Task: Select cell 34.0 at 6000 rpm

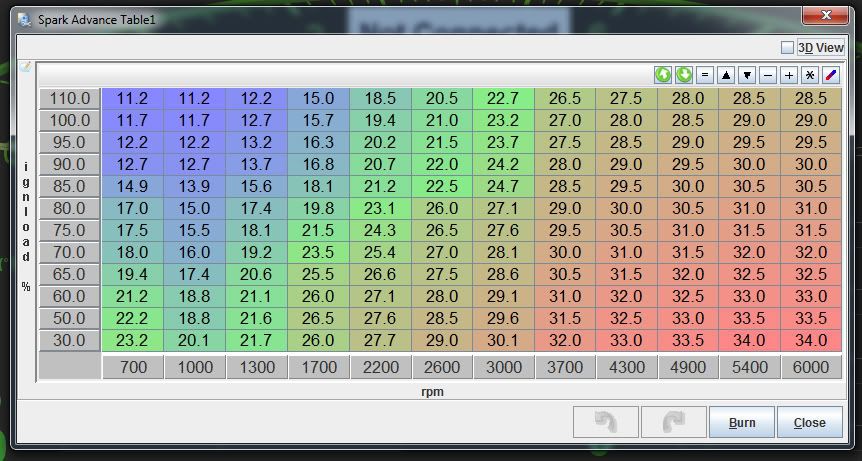Action: [x=810, y=341]
